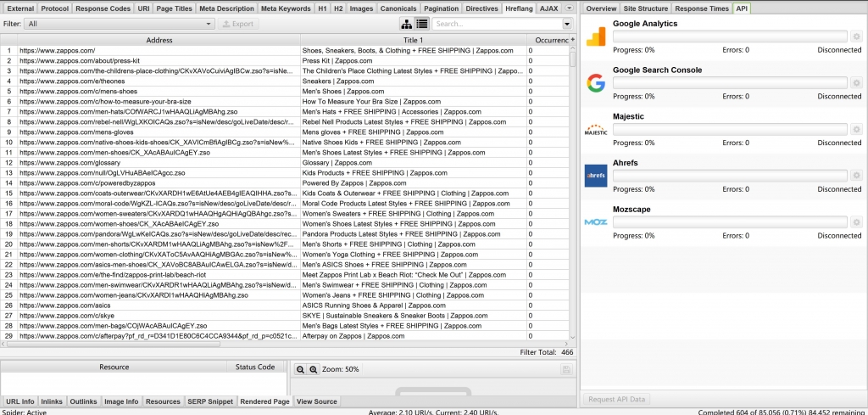Select the H2 tab
The image size is (868, 415).
[x=338, y=8]
